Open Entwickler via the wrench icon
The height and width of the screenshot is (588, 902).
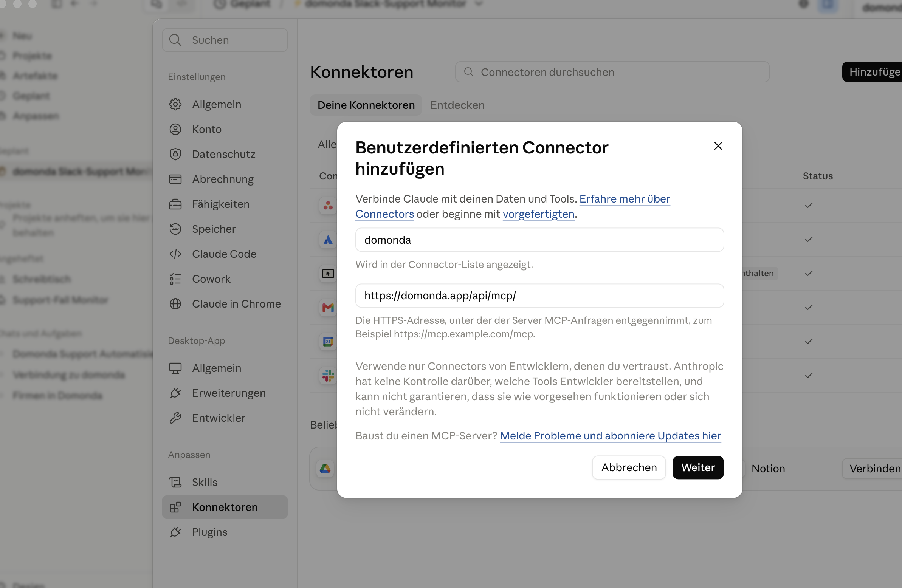[x=175, y=418]
